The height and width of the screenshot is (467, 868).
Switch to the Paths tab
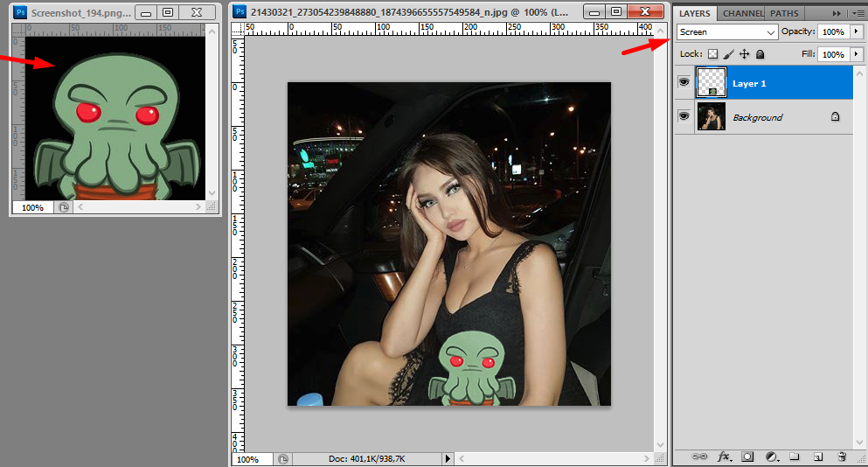(784, 13)
